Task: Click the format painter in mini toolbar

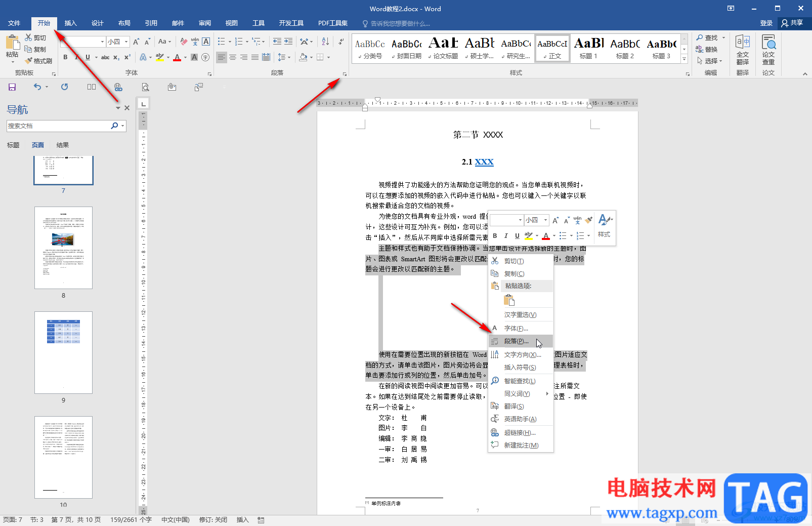Action: click(588, 220)
